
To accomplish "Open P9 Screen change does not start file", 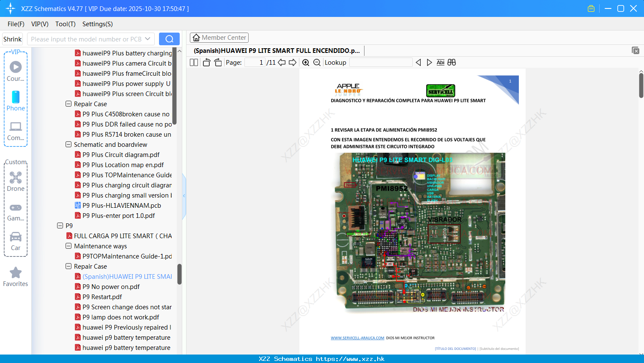I will click(x=127, y=307).
